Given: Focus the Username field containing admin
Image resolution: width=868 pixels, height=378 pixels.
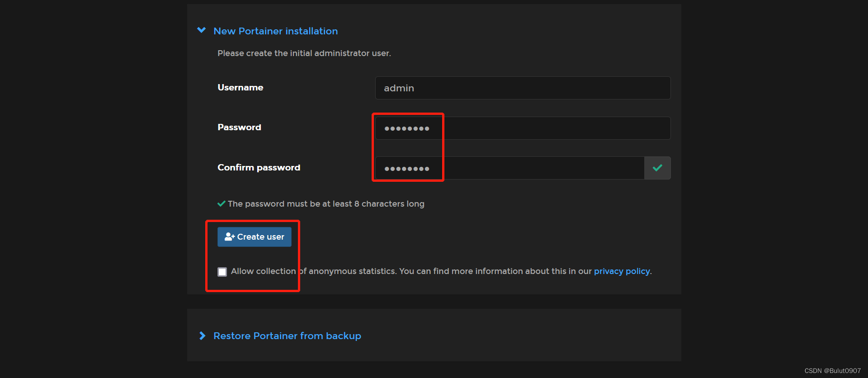Looking at the screenshot, I should (x=523, y=88).
